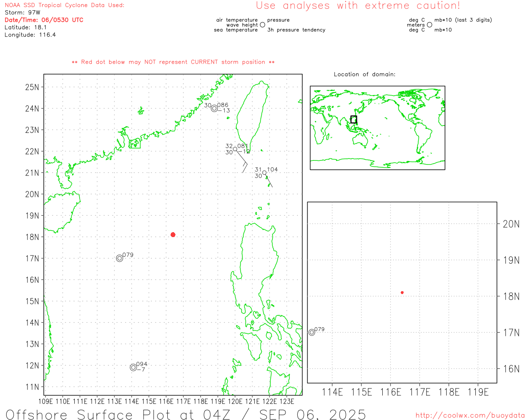Click the '-12' pressure tendency value
525x420 pixels.
244,151
